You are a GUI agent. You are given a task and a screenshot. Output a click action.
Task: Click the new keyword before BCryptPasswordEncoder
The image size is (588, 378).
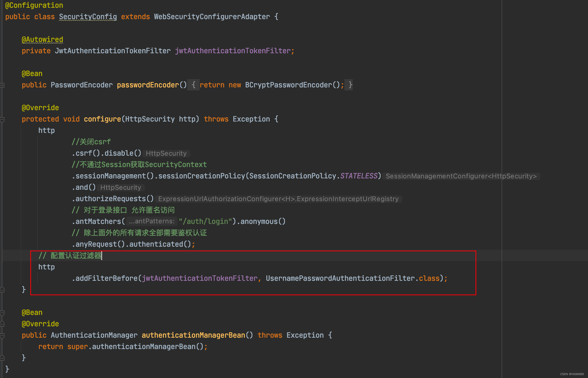pos(235,85)
